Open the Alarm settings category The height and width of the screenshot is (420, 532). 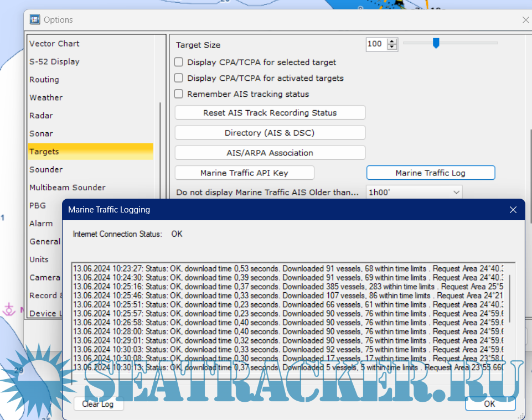click(42, 223)
